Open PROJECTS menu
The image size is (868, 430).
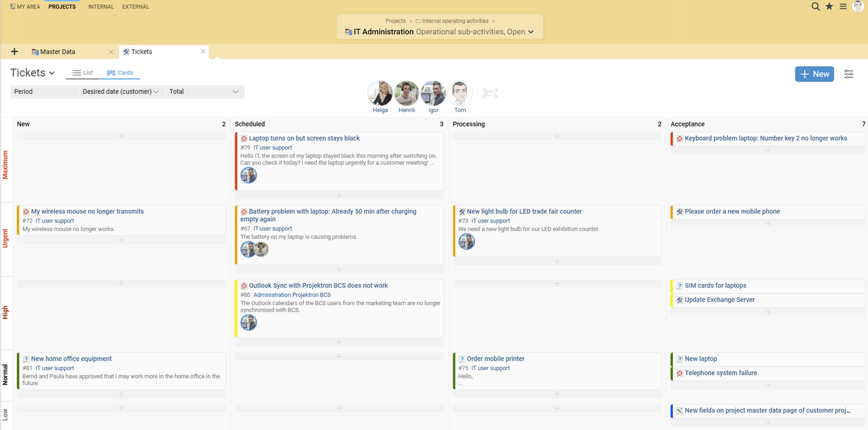(62, 7)
